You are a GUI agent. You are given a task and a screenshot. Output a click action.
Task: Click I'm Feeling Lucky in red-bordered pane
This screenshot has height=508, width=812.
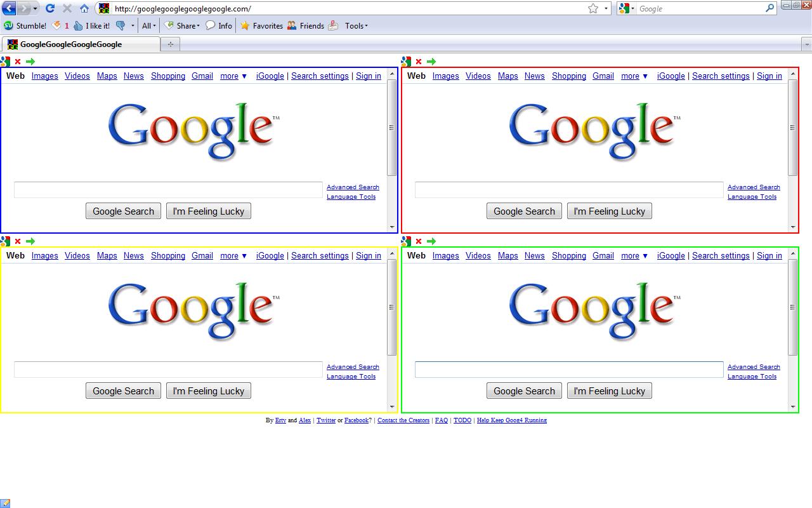(x=610, y=211)
